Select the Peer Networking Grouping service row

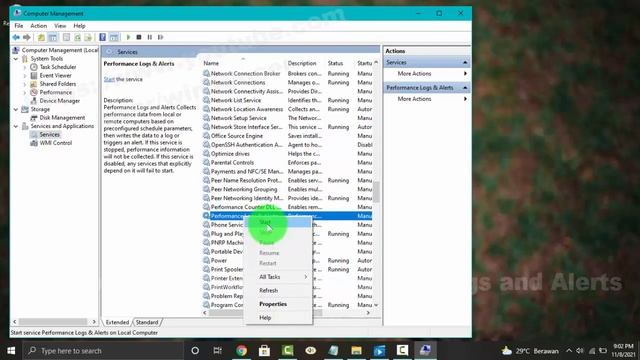(287, 189)
